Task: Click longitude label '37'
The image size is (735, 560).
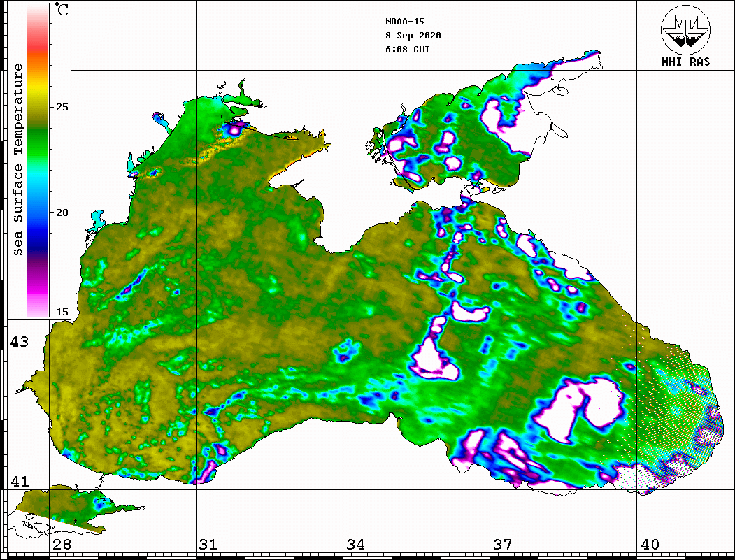Action: 503,545
